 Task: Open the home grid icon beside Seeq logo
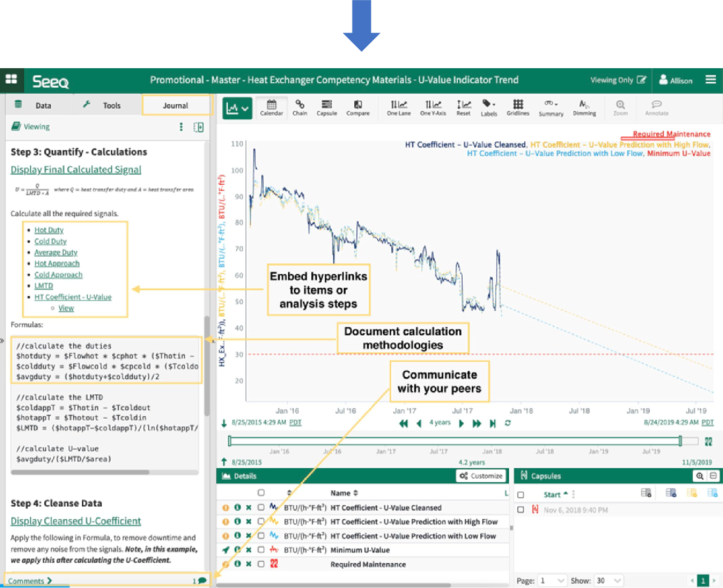pos(11,79)
